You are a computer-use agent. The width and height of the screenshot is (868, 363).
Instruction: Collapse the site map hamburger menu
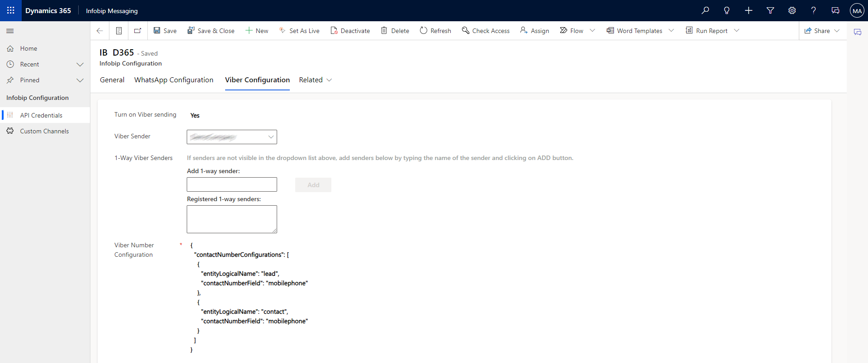(x=10, y=31)
